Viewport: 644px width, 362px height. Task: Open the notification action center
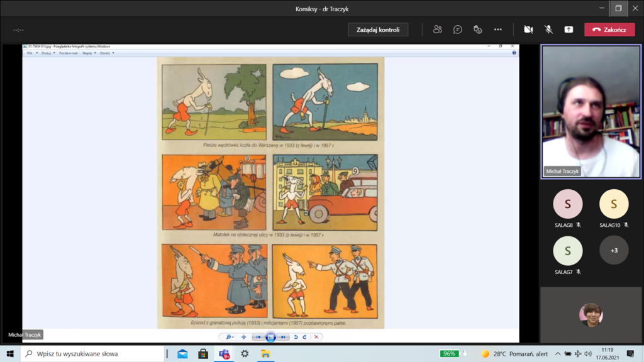pos(630,353)
